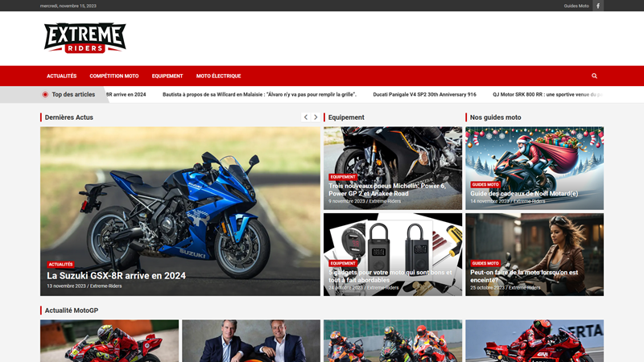The width and height of the screenshot is (644, 362).
Task: Click the first MotoGP red Ducati rider thumbnail
Action: [109, 340]
